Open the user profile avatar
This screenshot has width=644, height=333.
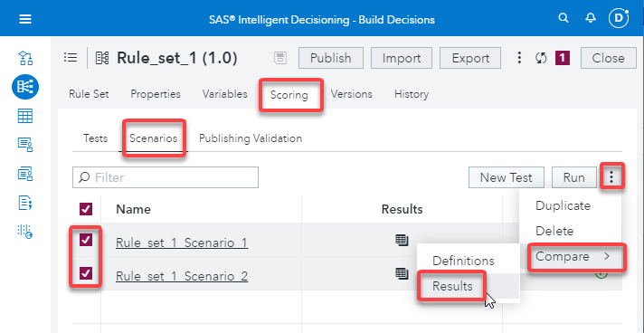coord(619,18)
